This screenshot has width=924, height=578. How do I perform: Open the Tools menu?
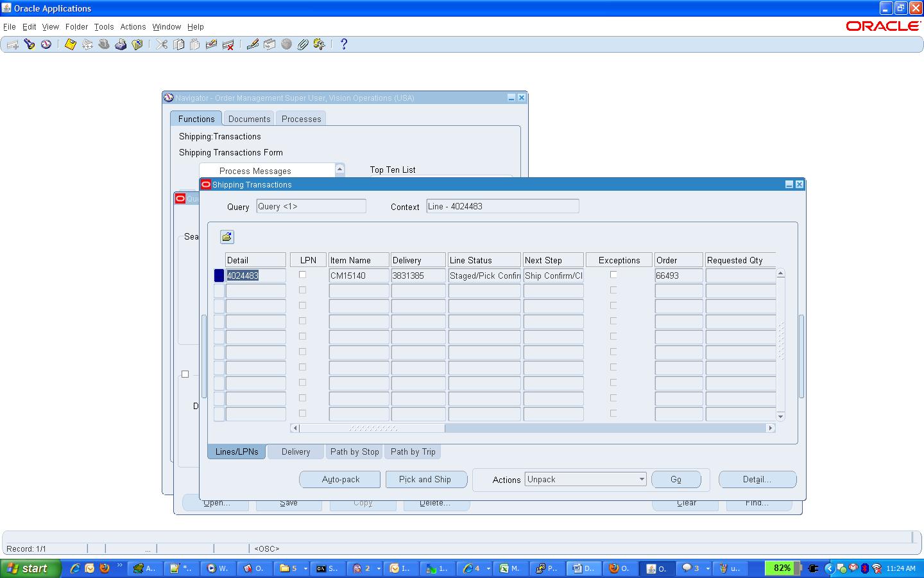coord(104,27)
